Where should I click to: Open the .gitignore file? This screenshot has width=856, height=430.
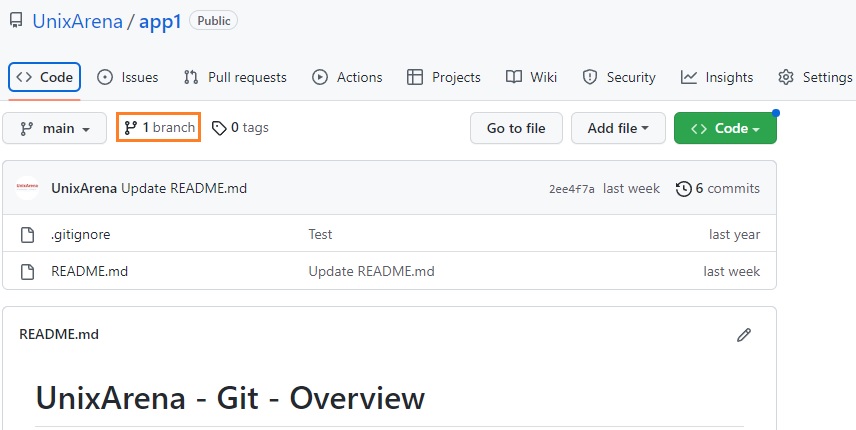(x=81, y=235)
